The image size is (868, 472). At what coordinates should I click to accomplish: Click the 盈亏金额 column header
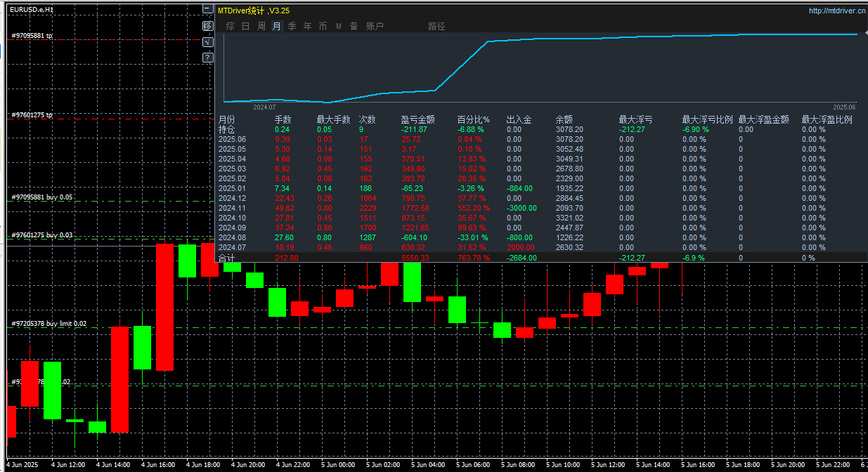tap(417, 119)
